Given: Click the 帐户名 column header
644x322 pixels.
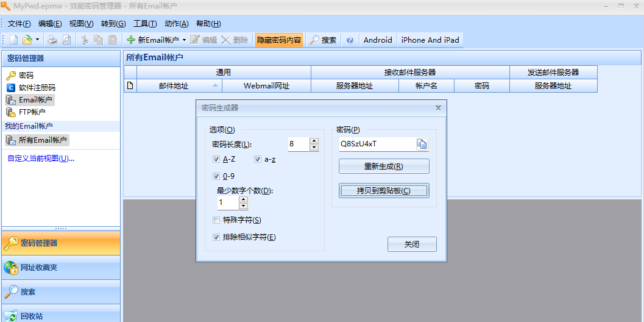Looking at the screenshot, I should point(426,86).
